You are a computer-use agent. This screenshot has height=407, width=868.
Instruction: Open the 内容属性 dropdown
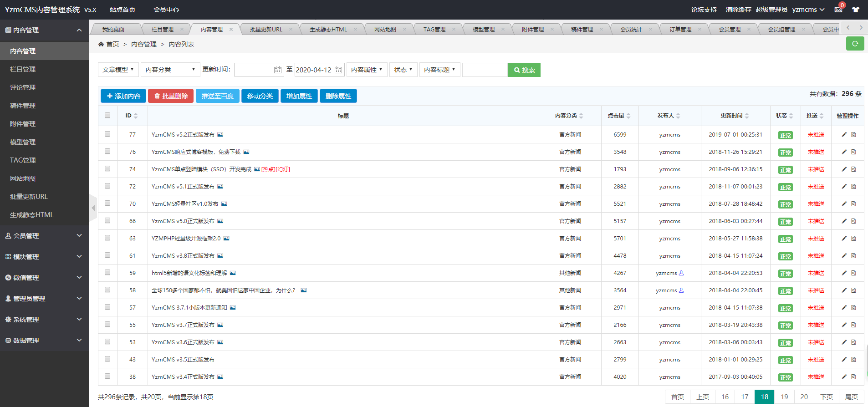(x=367, y=70)
